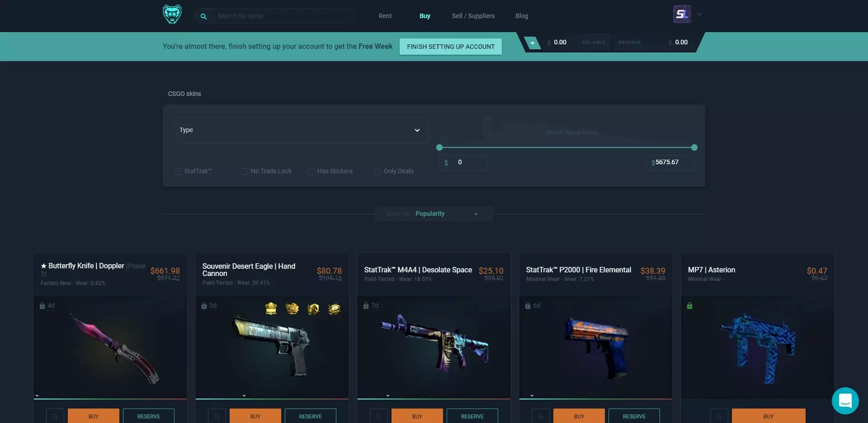Viewport: 868px width, 423px height.
Task: Inspect Butterfly Knife with magnifier button
Action: [55, 416]
